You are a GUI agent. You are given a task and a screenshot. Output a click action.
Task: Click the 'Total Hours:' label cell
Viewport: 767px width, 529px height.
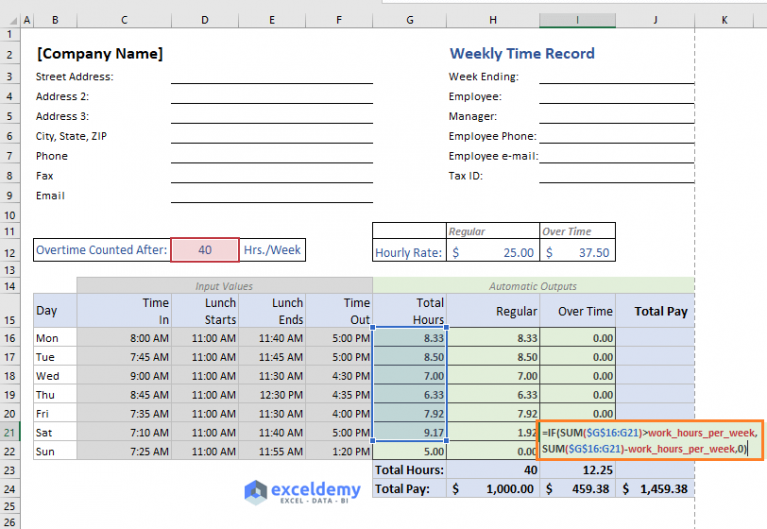[x=409, y=470]
